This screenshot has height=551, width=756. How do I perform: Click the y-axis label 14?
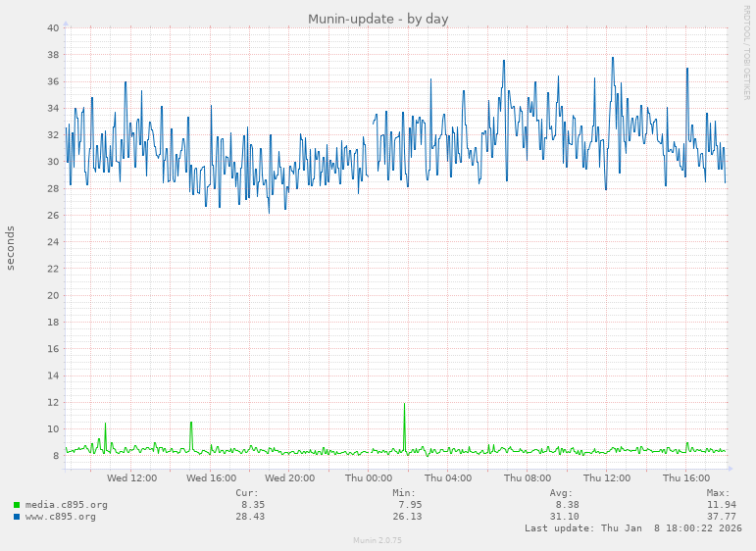coord(53,376)
